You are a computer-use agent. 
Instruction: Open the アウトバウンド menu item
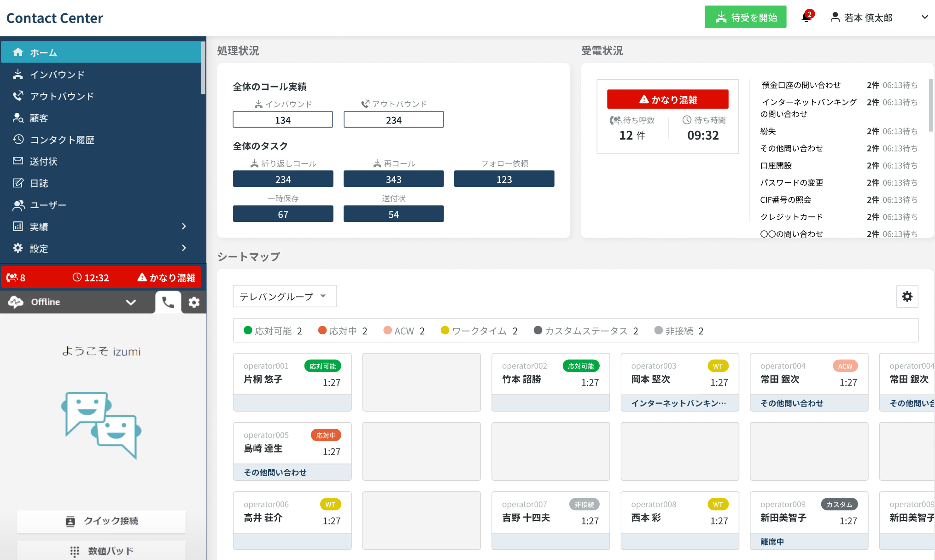[62, 96]
